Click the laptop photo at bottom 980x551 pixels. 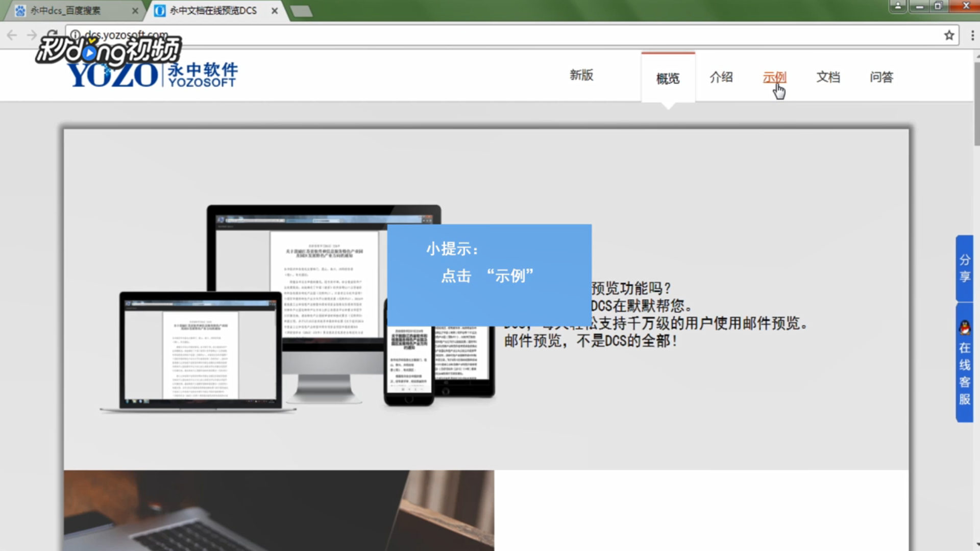click(x=279, y=510)
